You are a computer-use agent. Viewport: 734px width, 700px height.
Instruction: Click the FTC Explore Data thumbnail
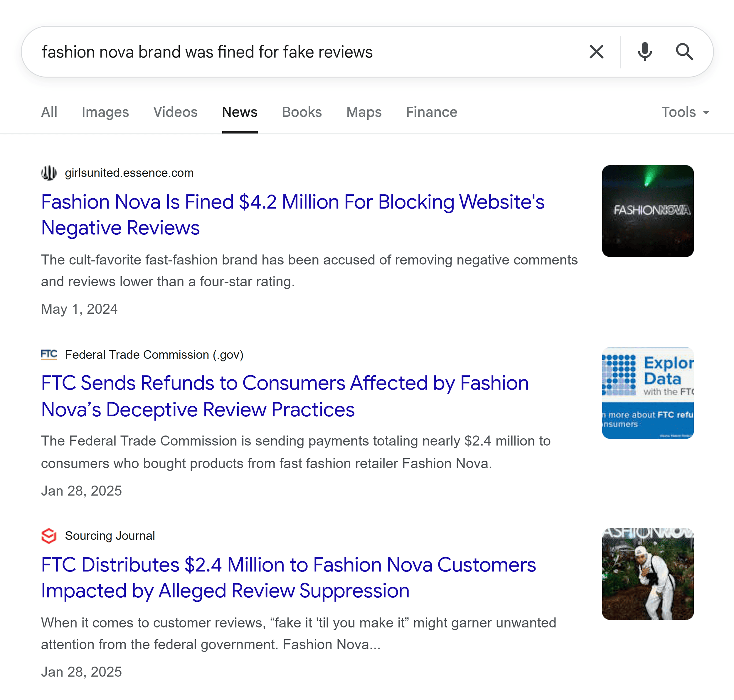pyautogui.click(x=648, y=393)
